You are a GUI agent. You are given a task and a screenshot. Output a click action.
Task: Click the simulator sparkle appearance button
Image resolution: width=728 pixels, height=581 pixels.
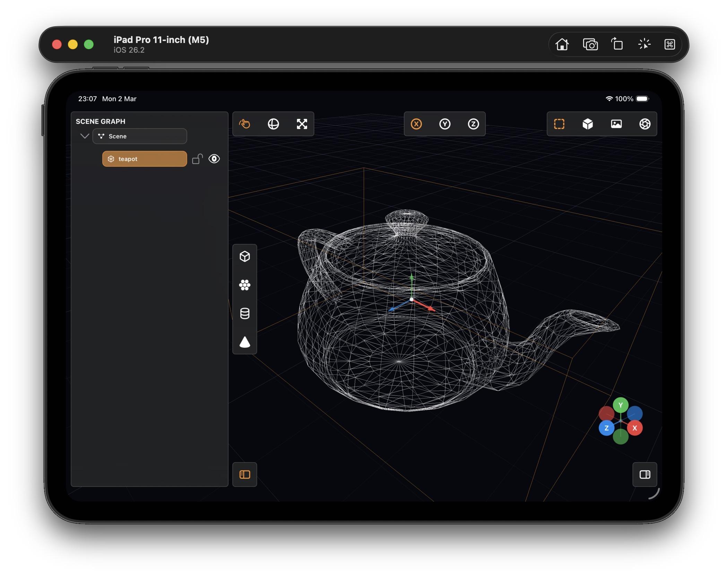click(x=644, y=44)
